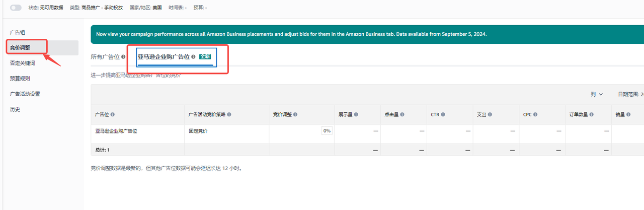Click info icon beside 支出 header
Image resolution: width=644 pixels, height=210 pixels.
(490, 115)
